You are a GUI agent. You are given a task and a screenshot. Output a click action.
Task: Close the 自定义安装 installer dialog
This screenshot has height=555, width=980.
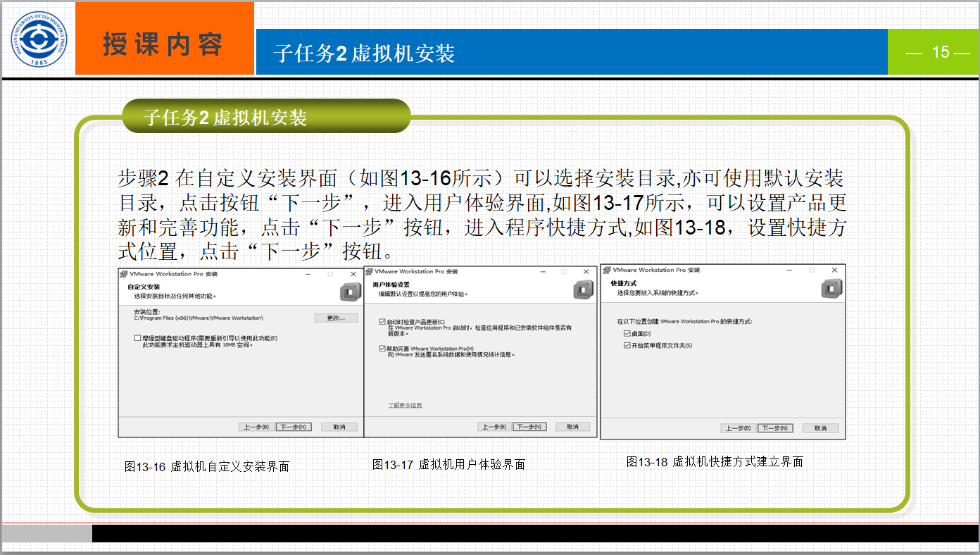coord(353,273)
